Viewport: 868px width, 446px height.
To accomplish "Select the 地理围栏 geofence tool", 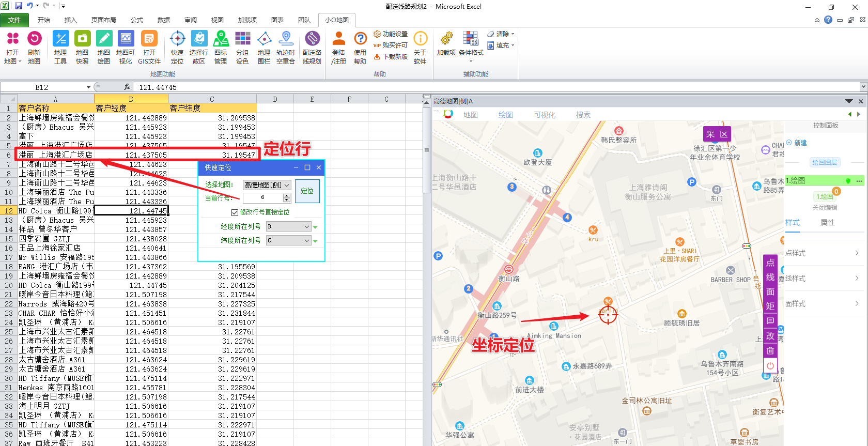I will click(264, 48).
